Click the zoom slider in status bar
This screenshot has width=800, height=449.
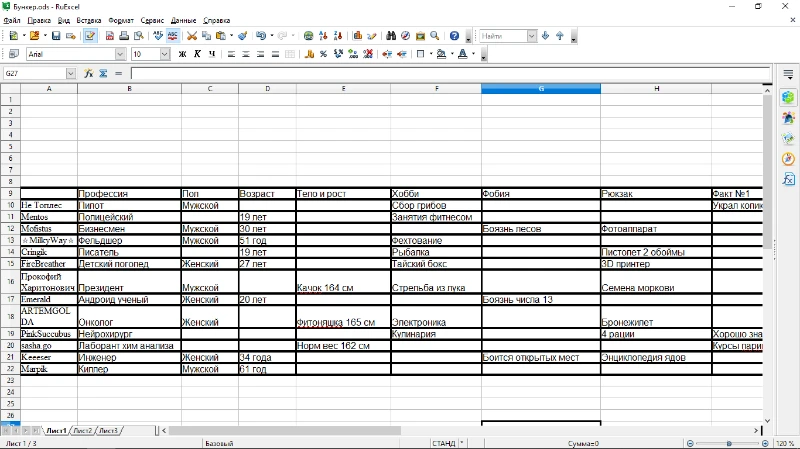point(728,443)
